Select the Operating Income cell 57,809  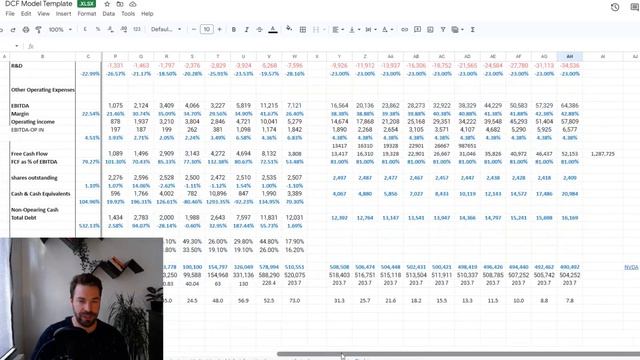tap(569, 122)
